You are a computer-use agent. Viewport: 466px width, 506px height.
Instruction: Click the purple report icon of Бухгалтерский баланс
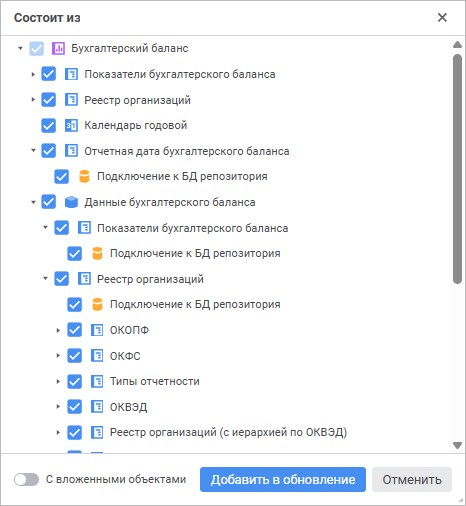point(58,48)
